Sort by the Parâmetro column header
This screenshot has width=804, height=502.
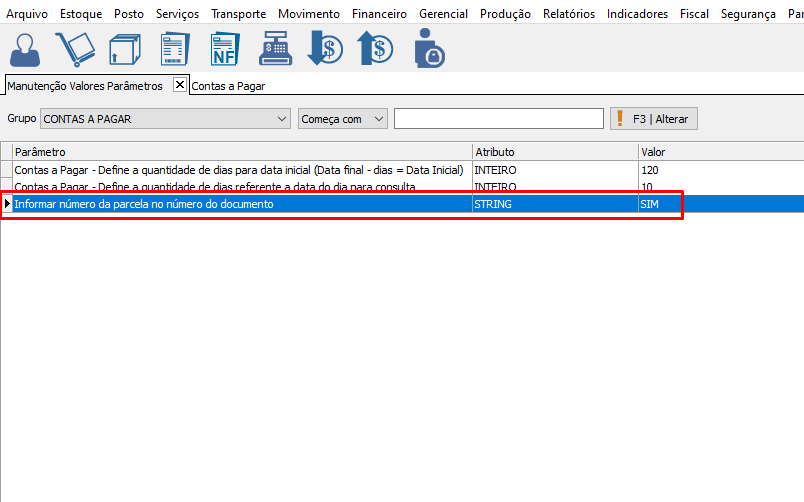pyautogui.click(x=240, y=152)
